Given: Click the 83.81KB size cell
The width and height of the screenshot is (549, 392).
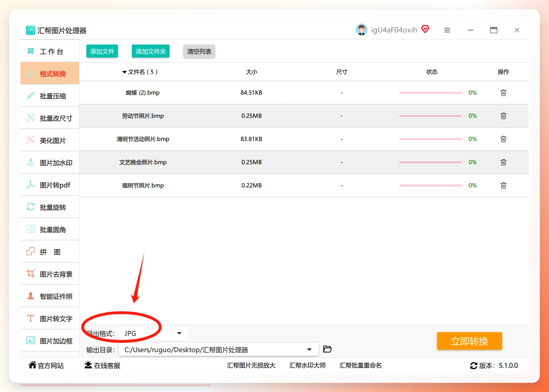Looking at the screenshot, I should 251,139.
